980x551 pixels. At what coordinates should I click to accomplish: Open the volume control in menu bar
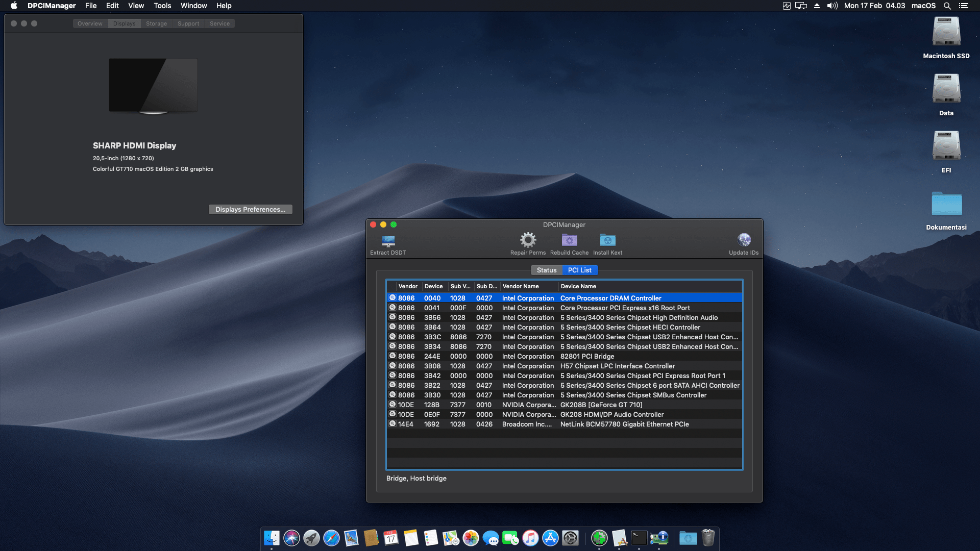(x=832, y=6)
